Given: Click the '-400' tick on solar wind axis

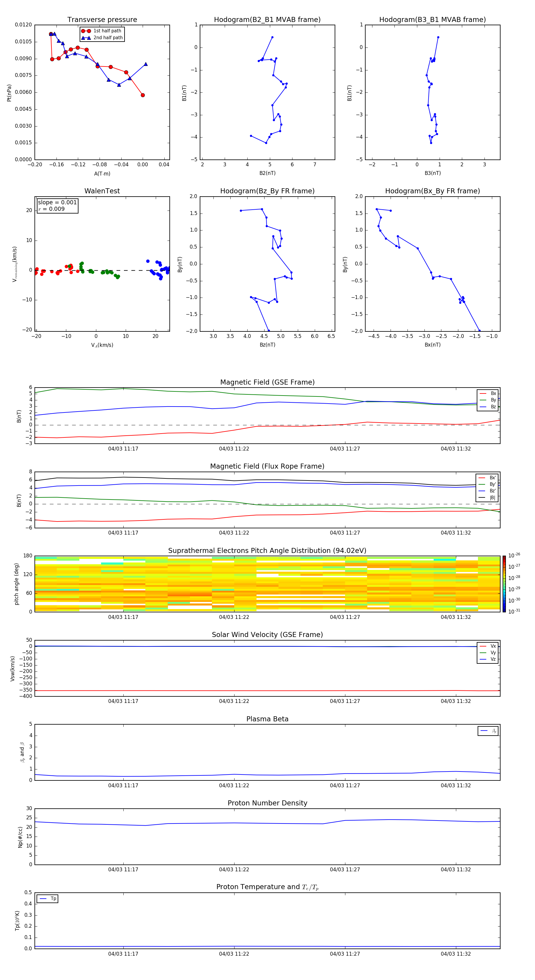Looking at the screenshot, I should 26,696.
